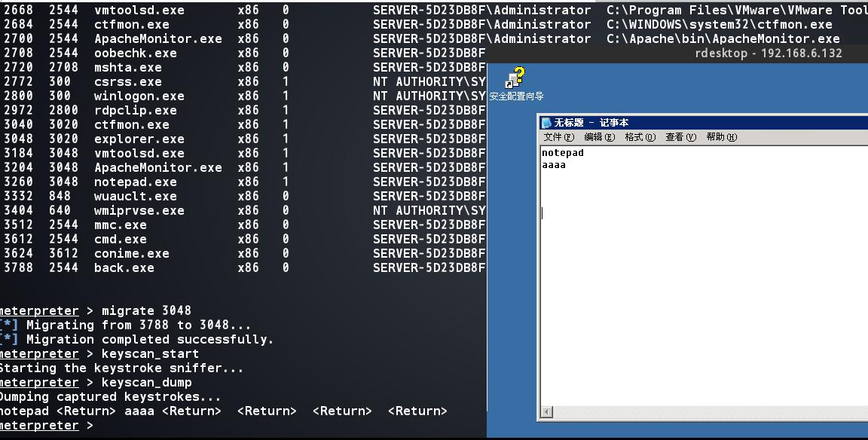The image size is (868, 440).
Task: Click 'rdpclip.exe' in the terminal process list
Action: (136, 110)
